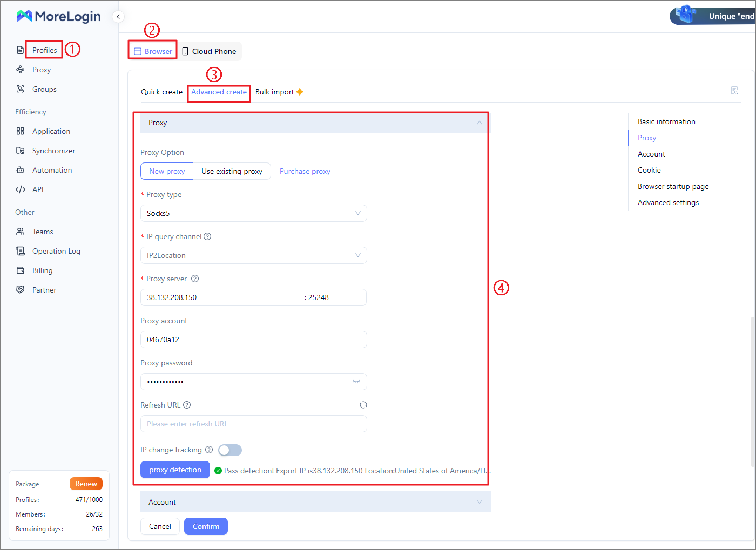This screenshot has width=756, height=550.
Task: Click the MoreLogin logo
Action: [x=58, y=16]
